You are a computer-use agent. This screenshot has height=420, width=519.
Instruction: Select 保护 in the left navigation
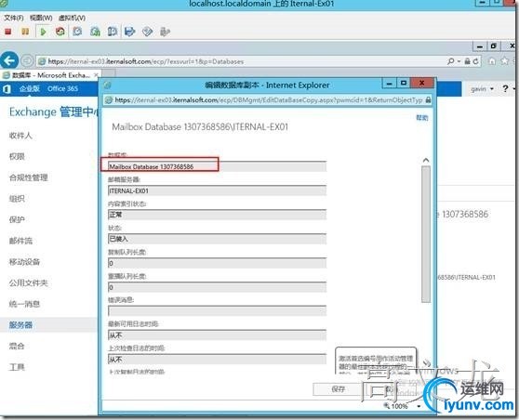point(17,219)
